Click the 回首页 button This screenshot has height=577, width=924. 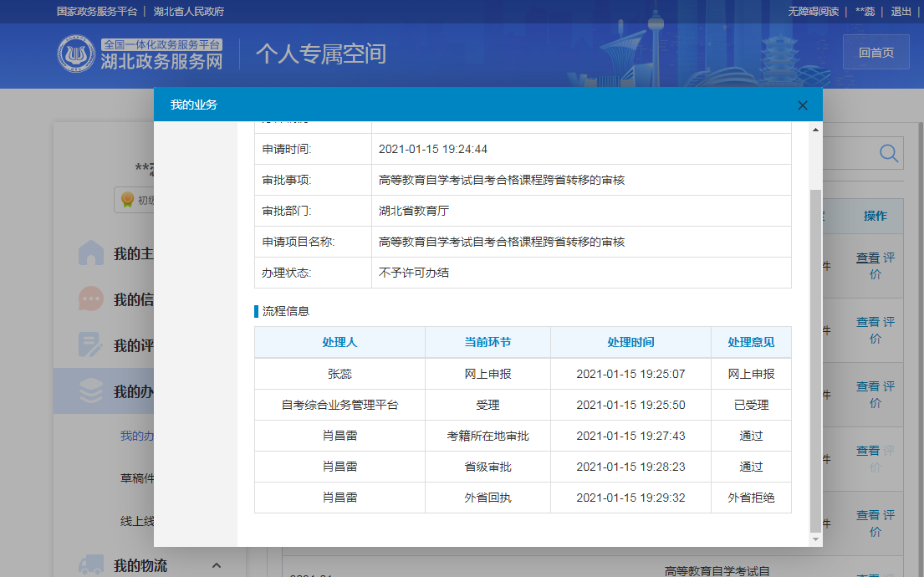point(876,51)
